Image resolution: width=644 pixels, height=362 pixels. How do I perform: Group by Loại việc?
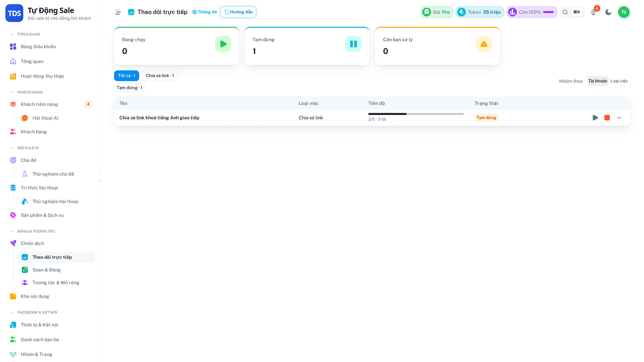tap(619, 81)
